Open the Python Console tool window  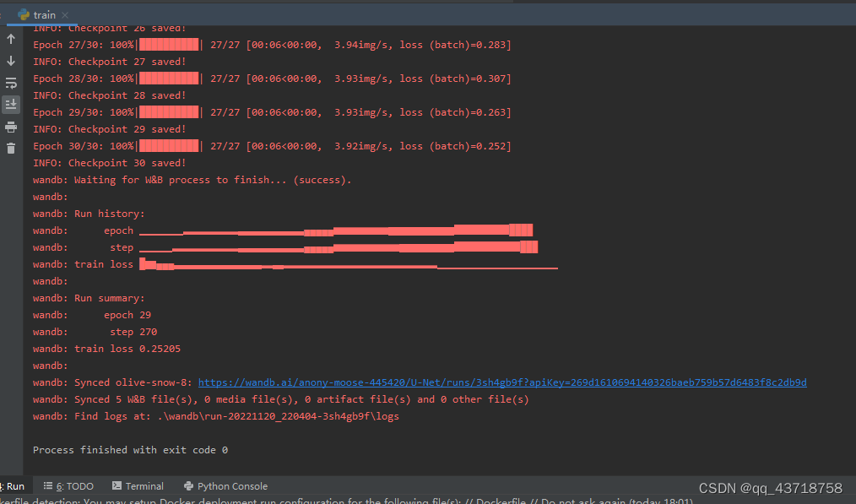click(226, 486)
